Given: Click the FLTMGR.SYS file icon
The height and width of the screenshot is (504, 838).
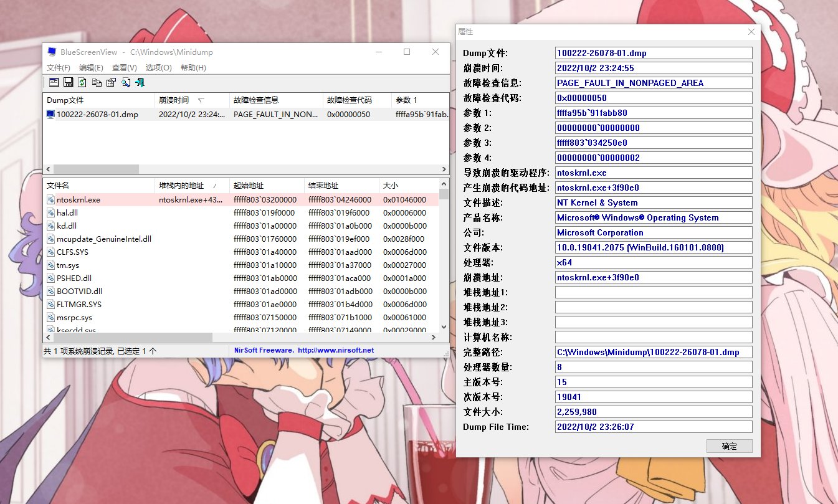Looking at the screenshot, I should [50, 305].
